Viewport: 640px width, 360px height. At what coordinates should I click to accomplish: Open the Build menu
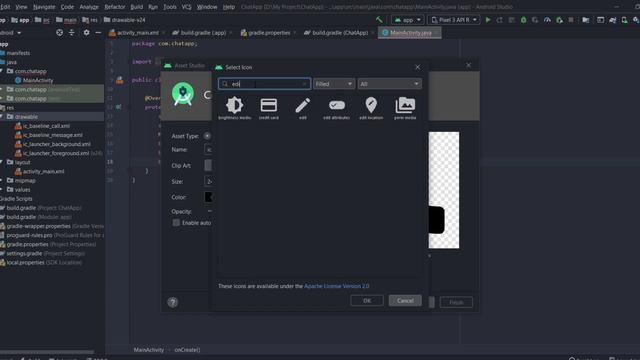pos(137,7)
